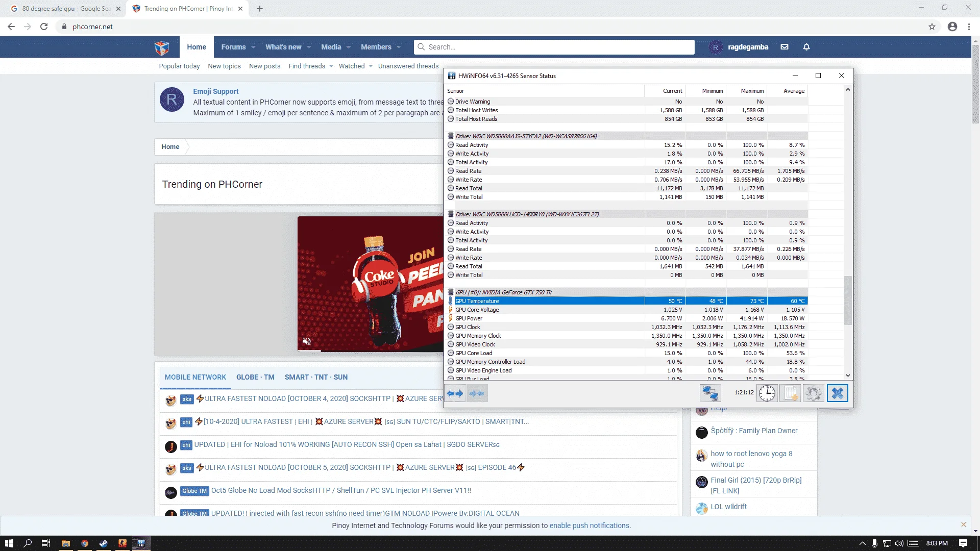Open Chrome three-dot menu

pos(969,27)
